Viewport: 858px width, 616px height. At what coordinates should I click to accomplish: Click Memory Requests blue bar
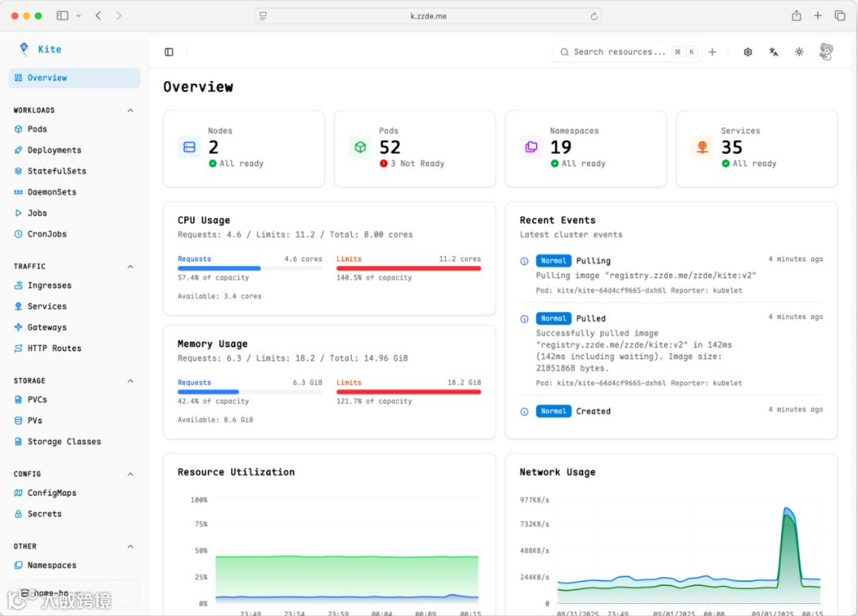click(x=249, y=392)
